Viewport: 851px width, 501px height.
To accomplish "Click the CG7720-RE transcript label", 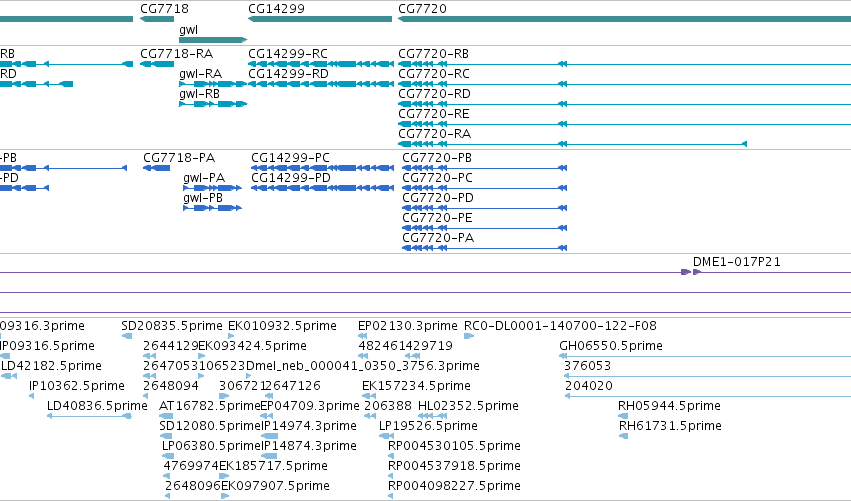I will [x=434, y=114].
